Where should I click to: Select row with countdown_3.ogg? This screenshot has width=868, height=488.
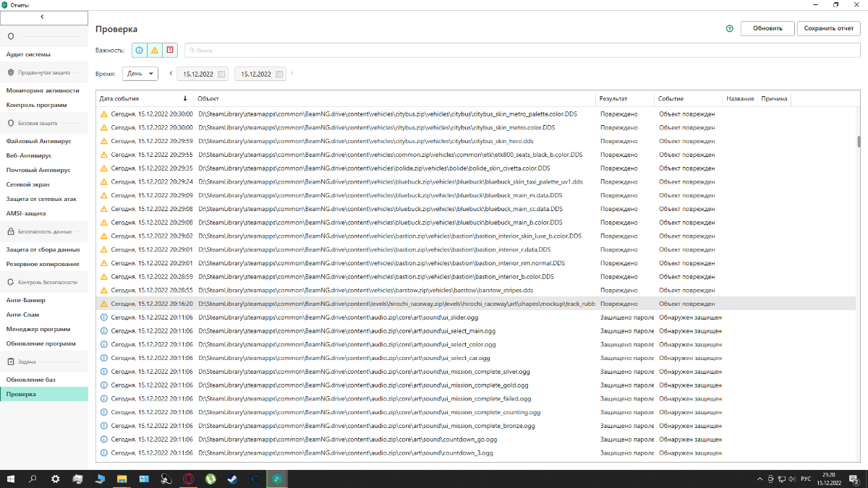[476, 453]
